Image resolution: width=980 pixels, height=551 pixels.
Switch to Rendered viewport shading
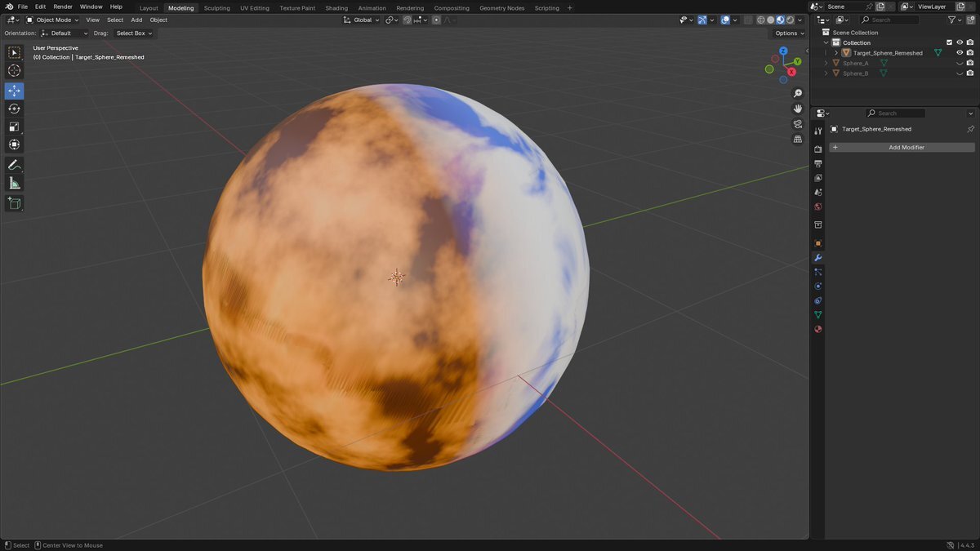(x=789, y=20)
